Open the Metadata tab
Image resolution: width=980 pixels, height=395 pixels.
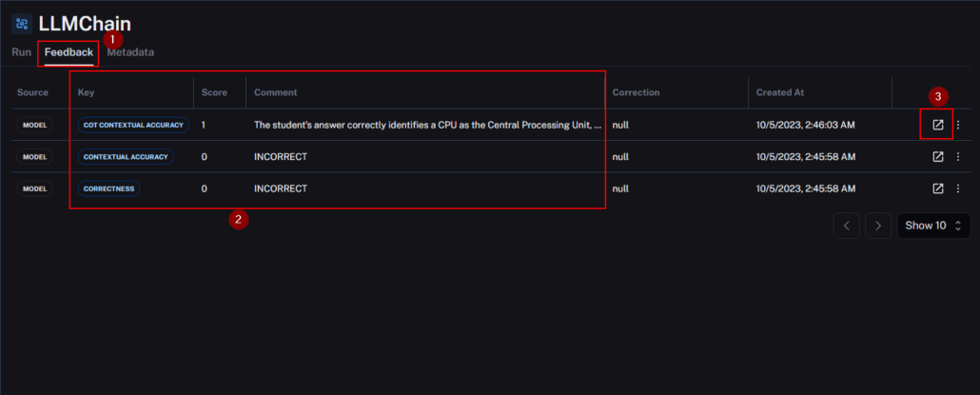coord(130,52)
